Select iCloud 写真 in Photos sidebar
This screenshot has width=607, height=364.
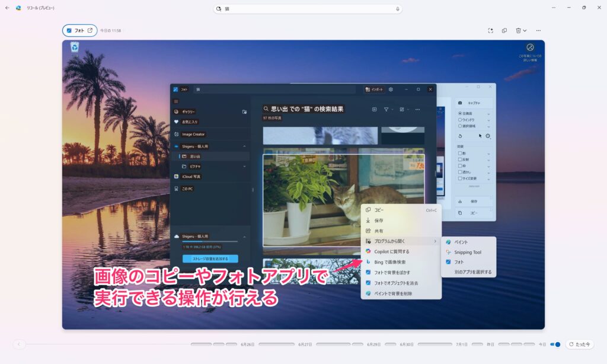191,177
